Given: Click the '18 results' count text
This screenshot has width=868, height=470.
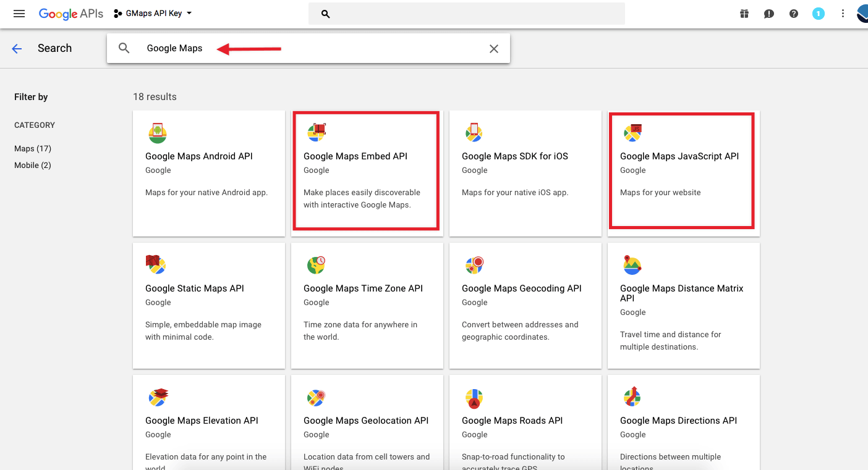Looking at the screenshot, I should 155,97.
